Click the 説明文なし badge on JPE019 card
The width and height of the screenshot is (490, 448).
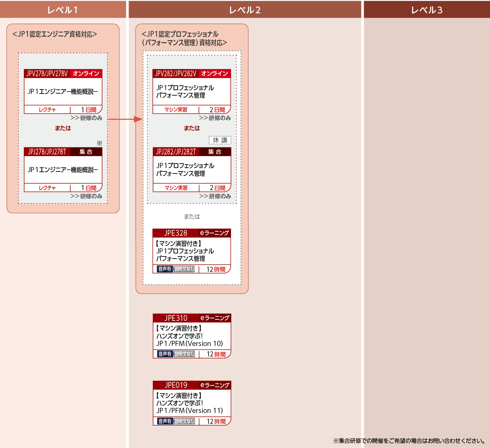click(x=184, y=421)
